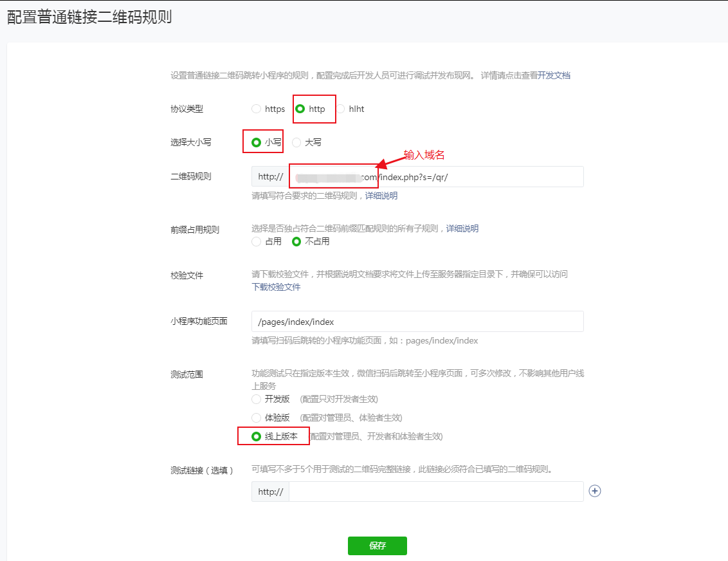Screen dimensions: 728x561
Task: Click hint text 请填写符合要求的二维码规则
Action: (304, 196)
